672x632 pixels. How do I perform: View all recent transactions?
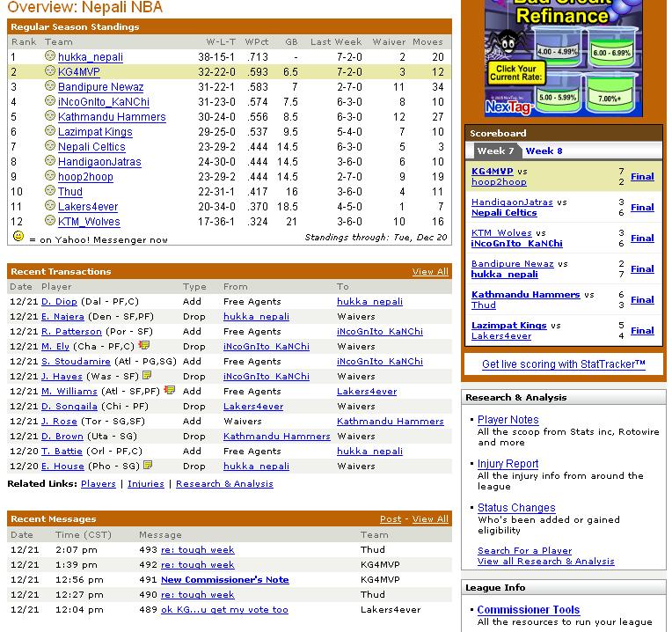tap(430, 271)
